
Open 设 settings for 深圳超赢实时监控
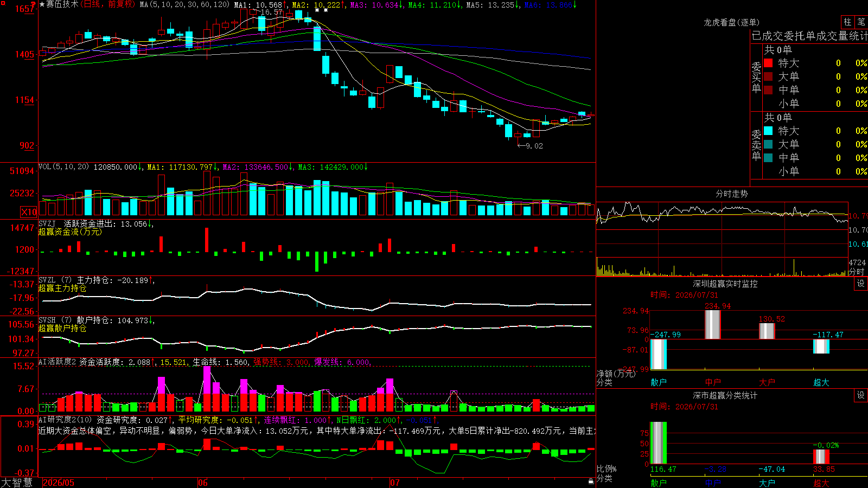861,284
